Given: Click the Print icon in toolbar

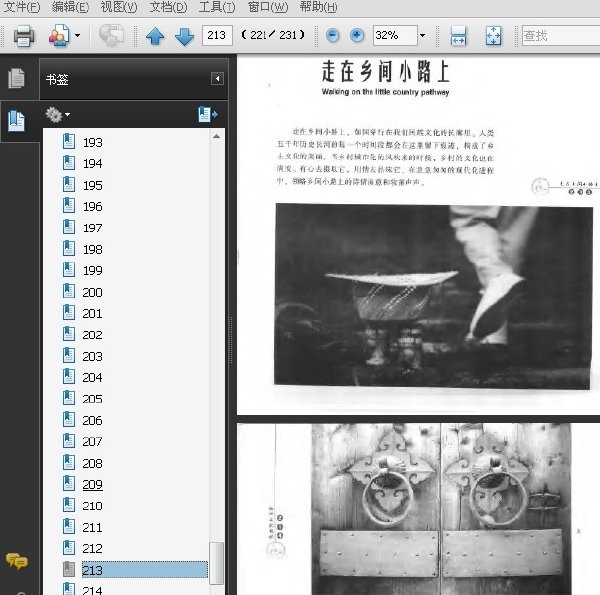Looking at the screenshot, I should tap(24, 36).
